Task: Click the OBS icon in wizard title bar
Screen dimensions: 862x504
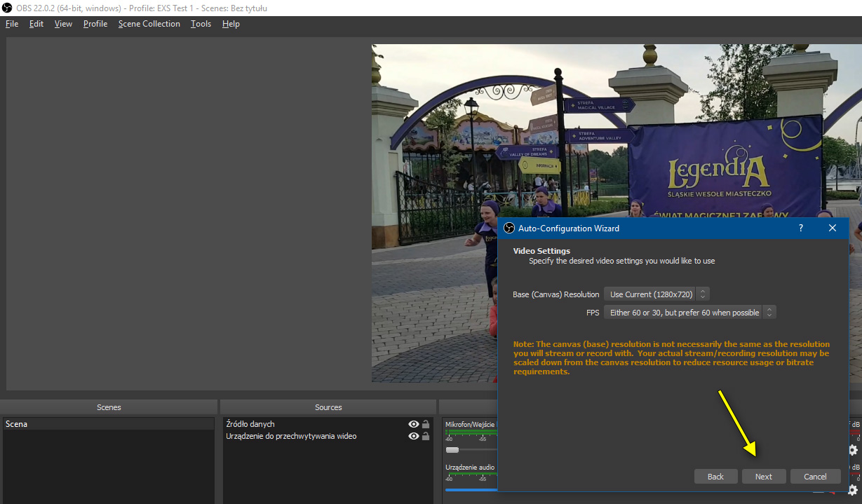Action: (x=509, y=229)
